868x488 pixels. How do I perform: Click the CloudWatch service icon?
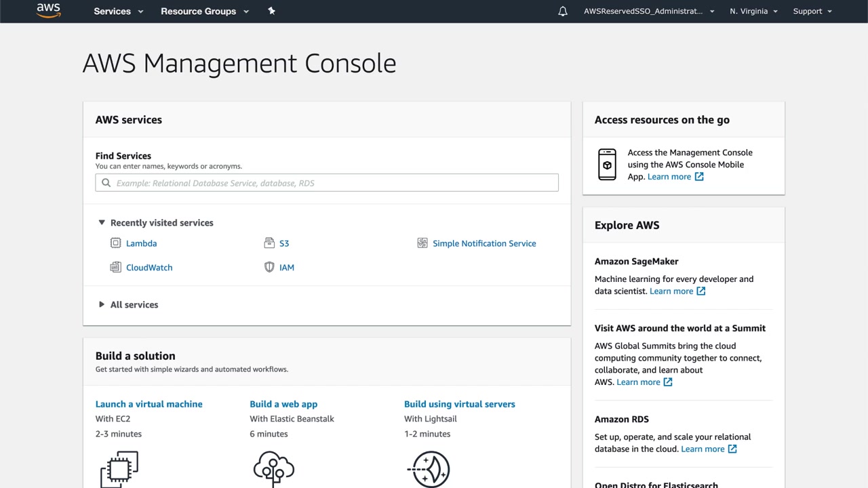click(115, 267)
